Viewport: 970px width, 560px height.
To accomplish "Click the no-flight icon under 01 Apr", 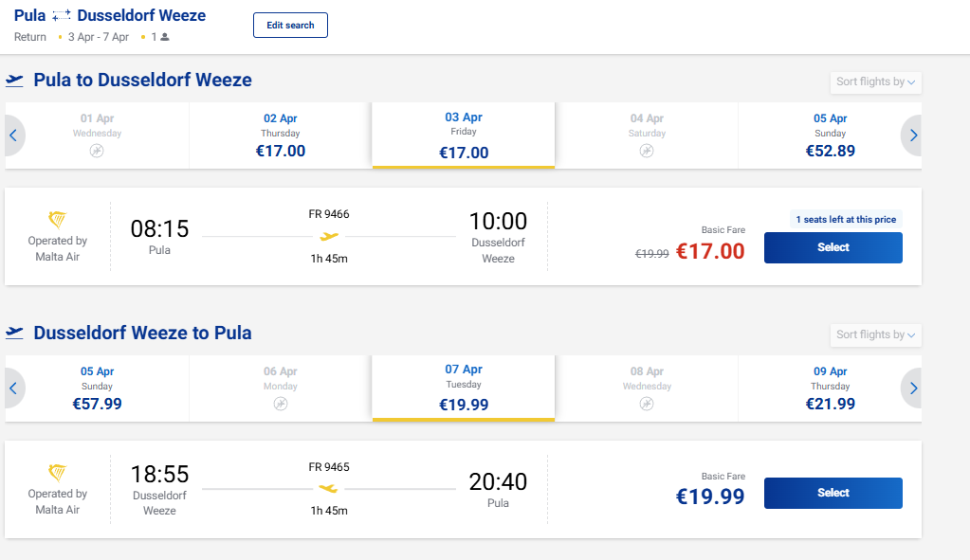I will coord(97,151).
